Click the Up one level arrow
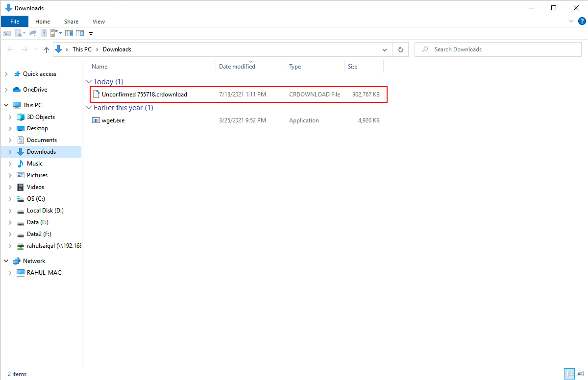Screen dimensions: 588x380 pos(47,49)
